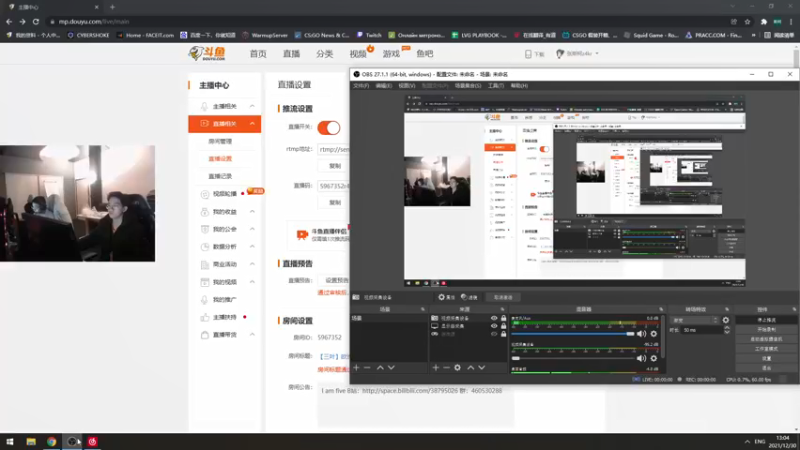The image size is (800, 450).
Task: Mute the second audio mixer channel speaker
Action: coord(641,358)
